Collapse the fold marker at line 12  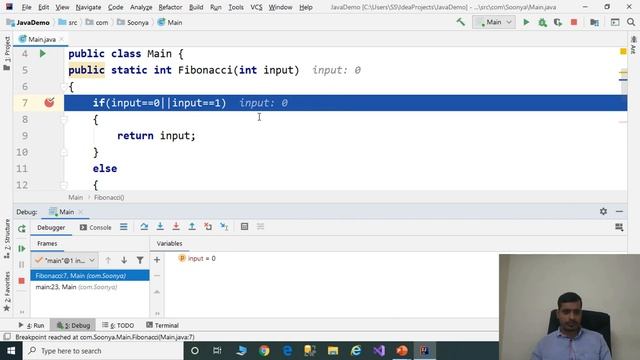pos(63,185)
